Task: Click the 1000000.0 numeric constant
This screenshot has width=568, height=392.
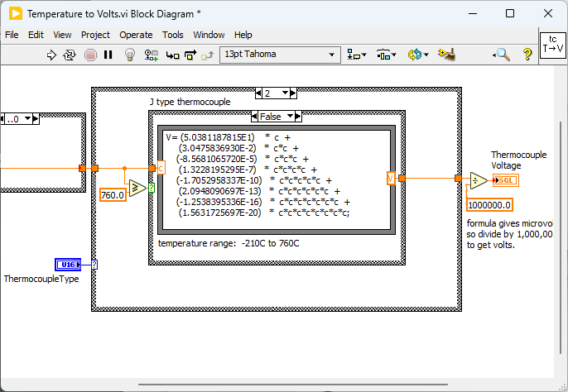Action: point(489,205)
